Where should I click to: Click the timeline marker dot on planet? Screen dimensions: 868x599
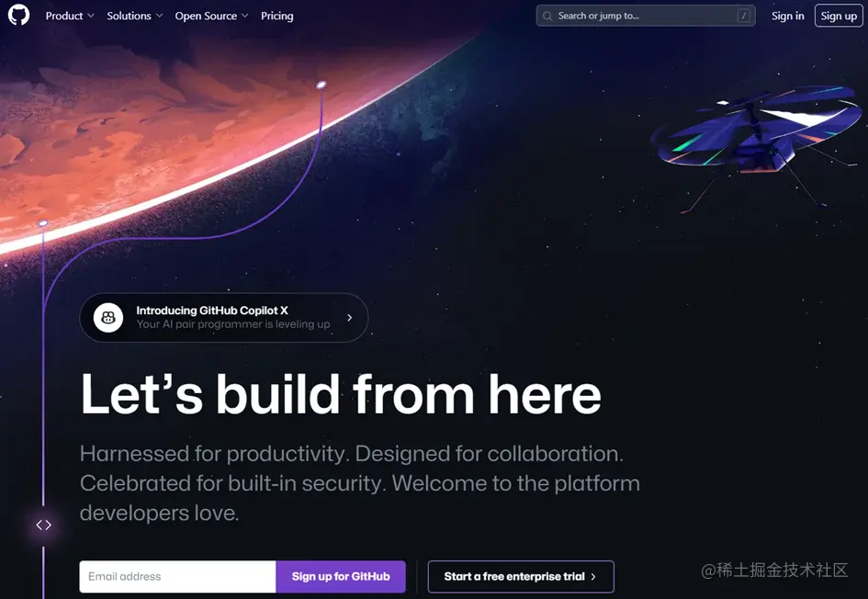point(321,85)
